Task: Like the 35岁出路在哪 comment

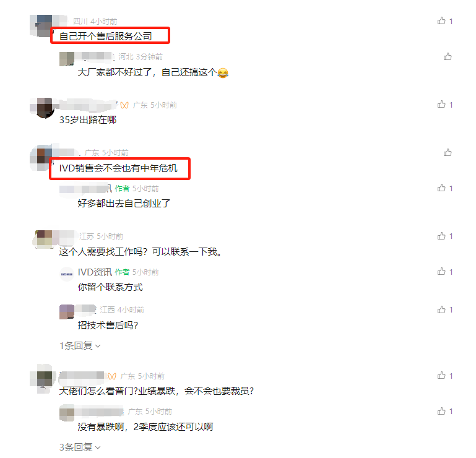Action: (441, 105)
